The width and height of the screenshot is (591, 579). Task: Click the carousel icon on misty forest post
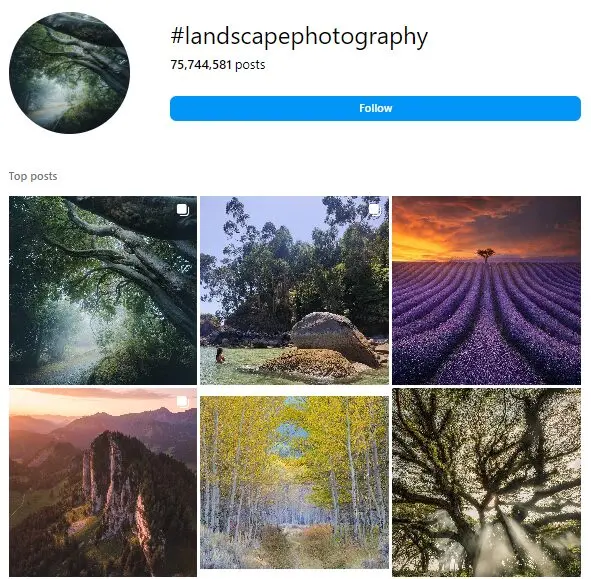(x=183, y=210)
